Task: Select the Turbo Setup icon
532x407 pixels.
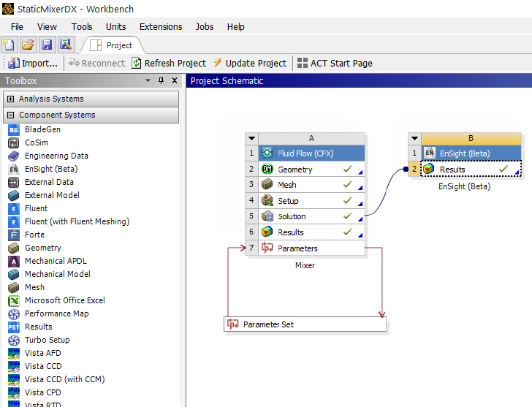Action: (x=14, y=340)
